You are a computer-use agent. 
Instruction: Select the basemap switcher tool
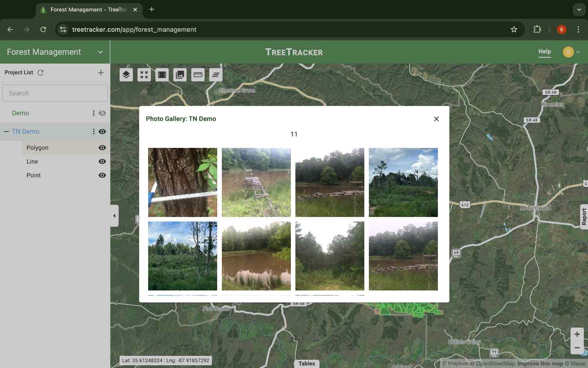click(x=162, y=75)
